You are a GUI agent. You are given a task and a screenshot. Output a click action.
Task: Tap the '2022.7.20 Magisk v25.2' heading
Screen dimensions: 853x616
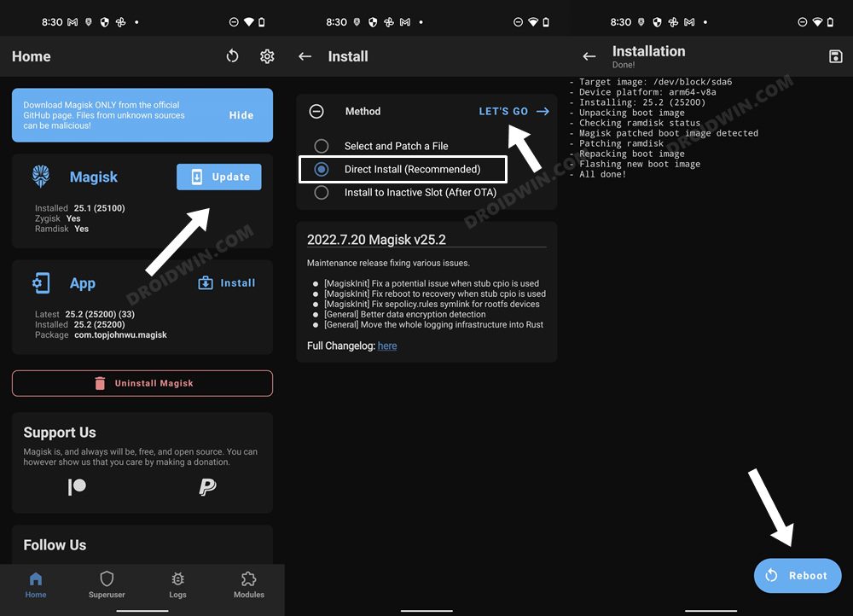(x=376, y=240)
